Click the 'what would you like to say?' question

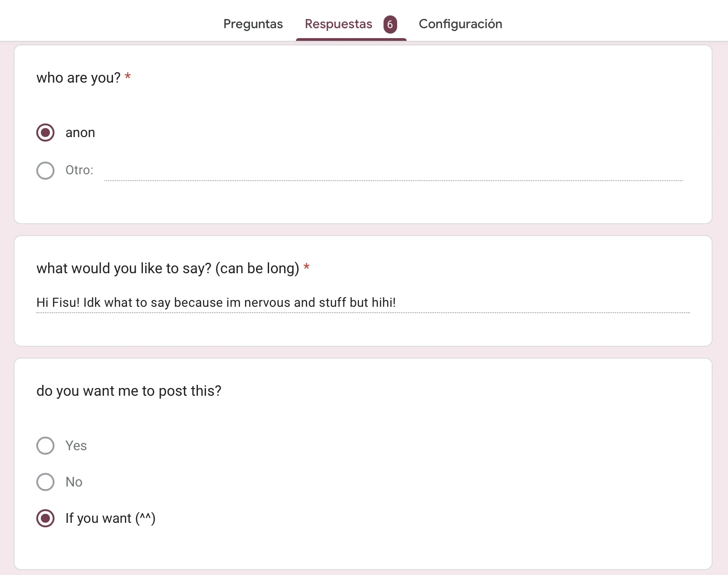click(168, 268)
